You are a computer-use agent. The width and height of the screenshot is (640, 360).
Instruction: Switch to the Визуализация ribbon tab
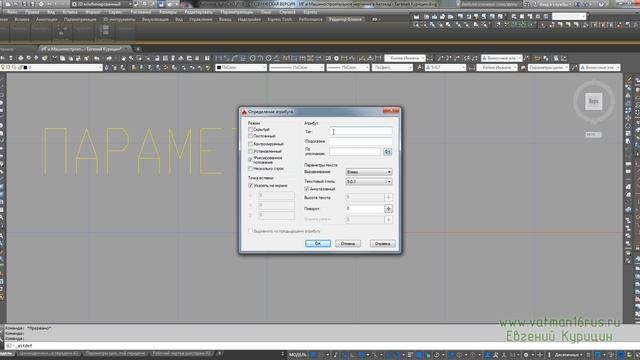pos(155,19)
